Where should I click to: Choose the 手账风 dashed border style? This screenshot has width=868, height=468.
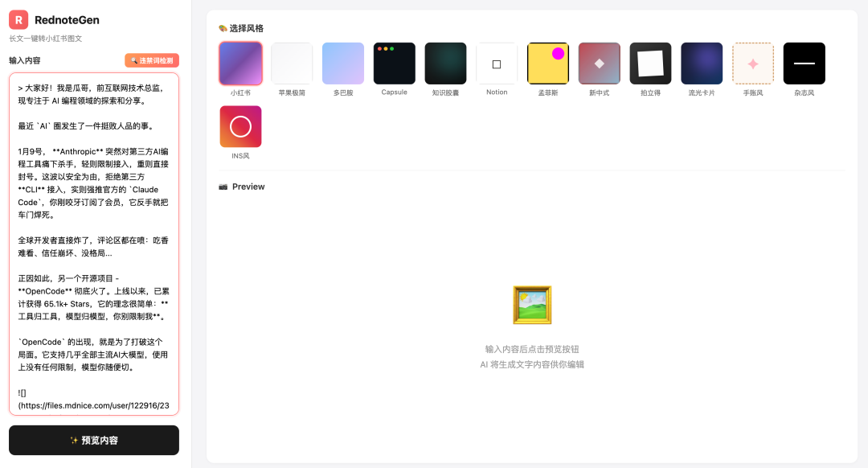click(753, 64)
